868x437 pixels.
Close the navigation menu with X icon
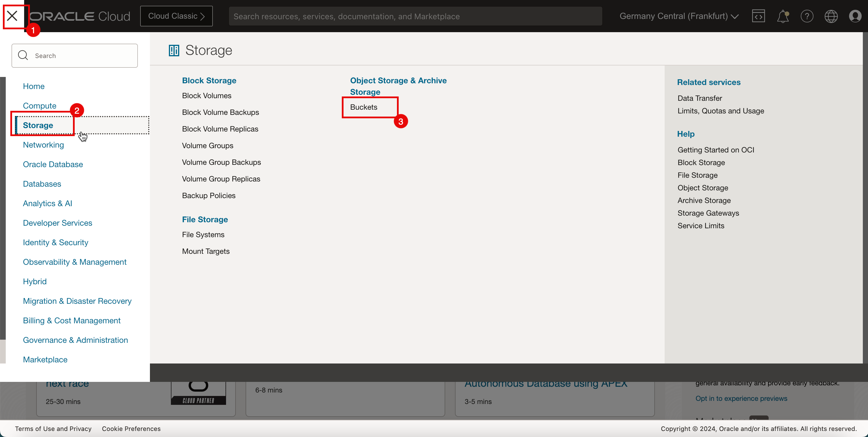click(x=12, y=16)
